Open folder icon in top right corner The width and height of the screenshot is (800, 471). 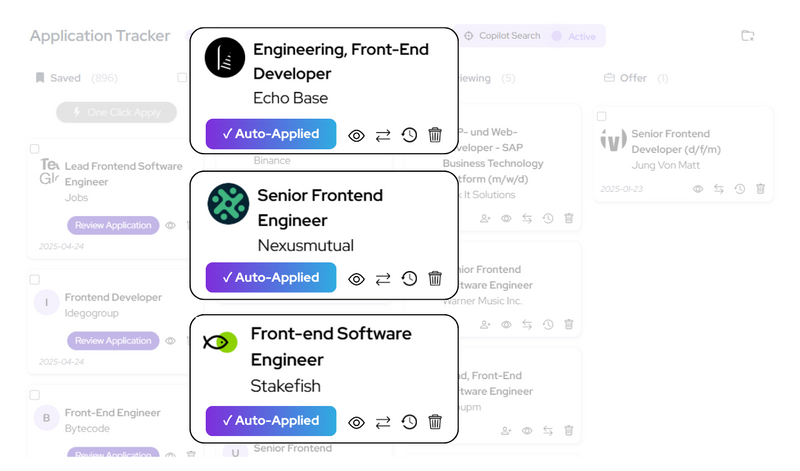[748, 36]
